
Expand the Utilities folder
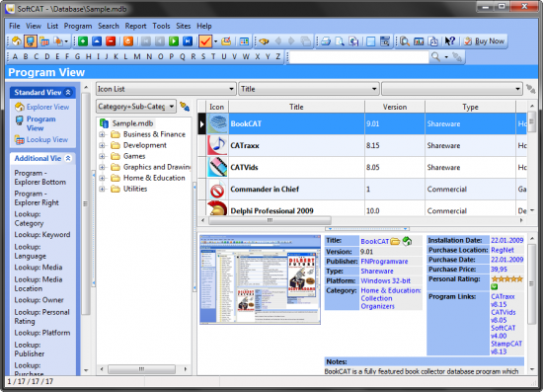102,189
